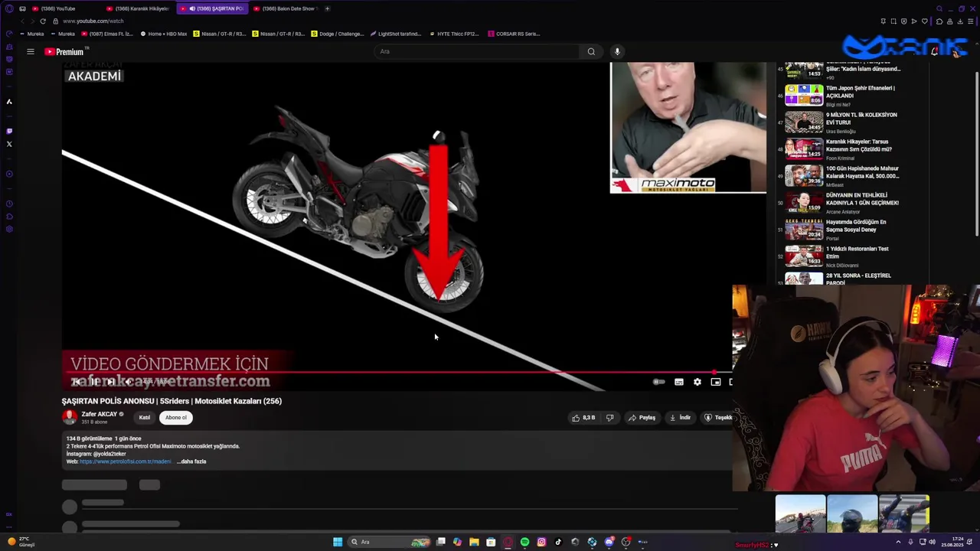Open Zafer AKCAY channel avatar
The height and width of the screenshot is (551, 980).
[x=70, y=417]
